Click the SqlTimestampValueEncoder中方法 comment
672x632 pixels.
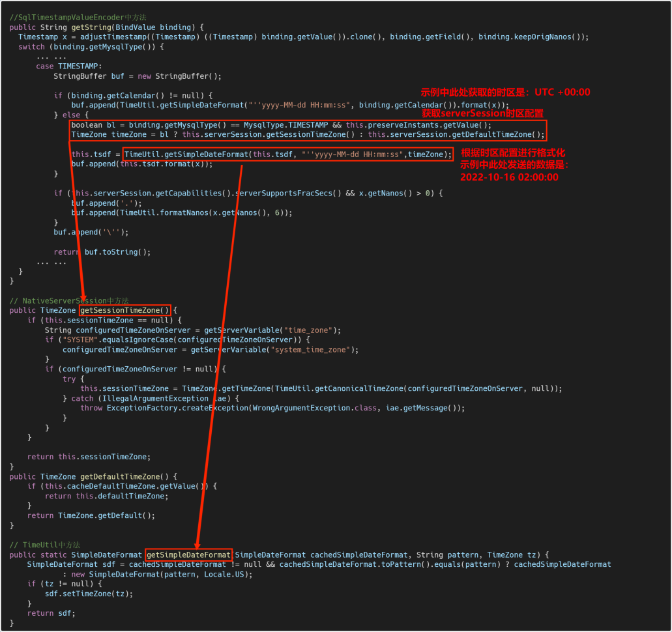tap(78, 17)
